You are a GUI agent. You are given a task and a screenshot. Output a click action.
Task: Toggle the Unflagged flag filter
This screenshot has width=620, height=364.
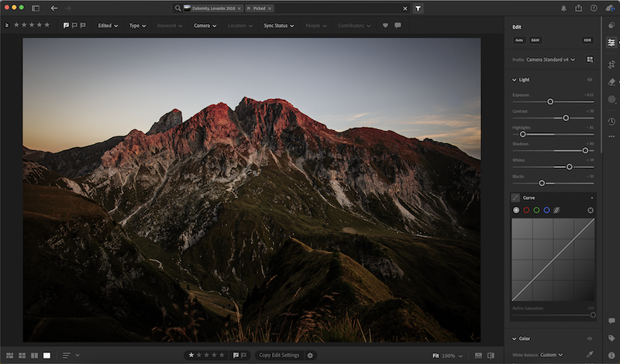coord(74,26)
